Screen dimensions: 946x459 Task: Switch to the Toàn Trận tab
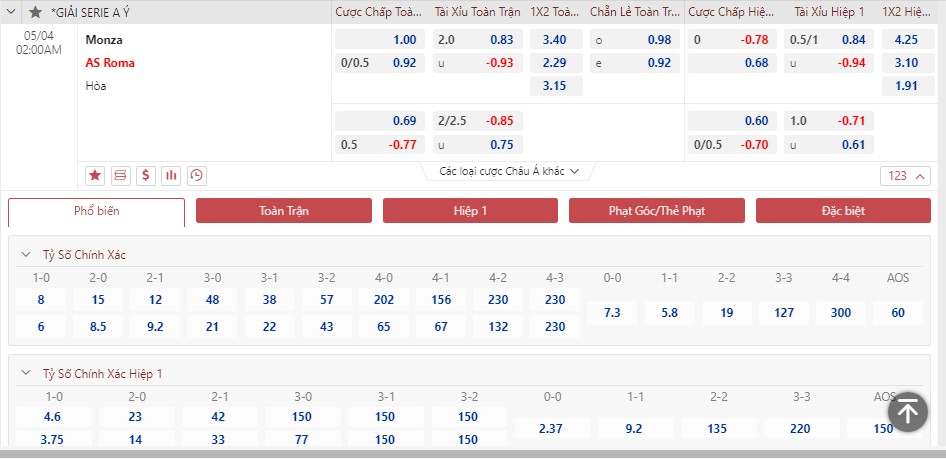coord(284,211)
